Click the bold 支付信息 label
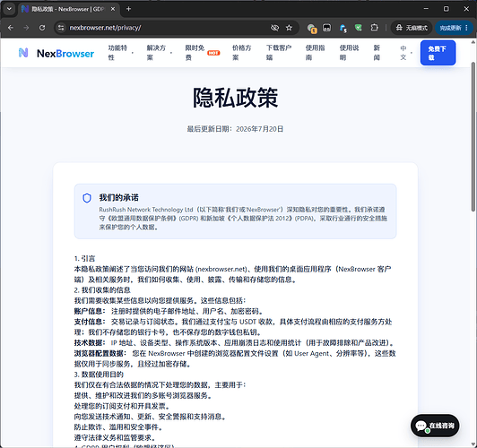This screenshot has width=477, height=448. pyautogui.click(x=90, y=322)
